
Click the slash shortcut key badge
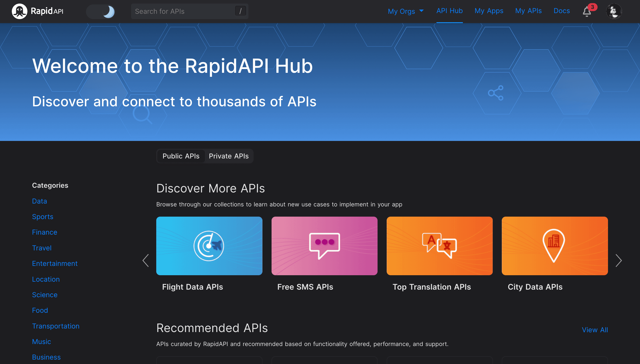[240, 11]
